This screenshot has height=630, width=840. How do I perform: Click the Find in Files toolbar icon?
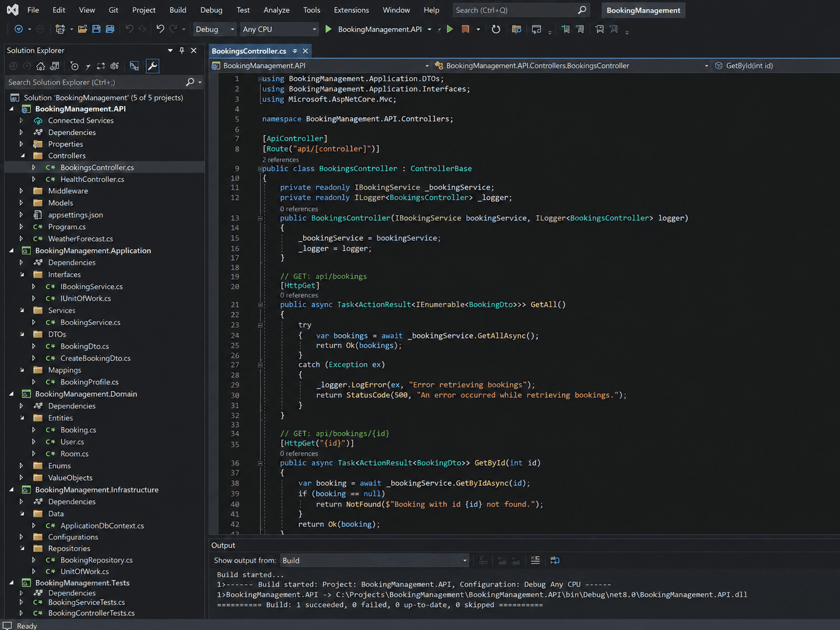(516, 29)
